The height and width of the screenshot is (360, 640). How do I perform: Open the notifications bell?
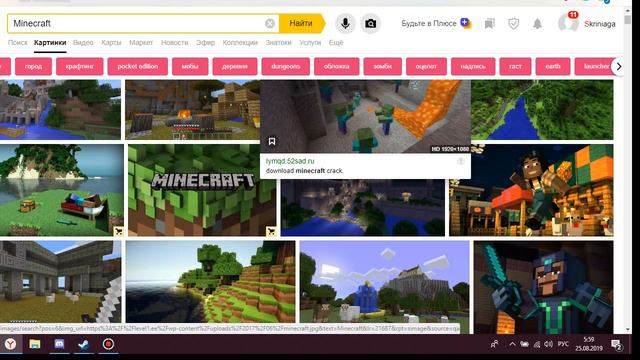tap(538, 24)
